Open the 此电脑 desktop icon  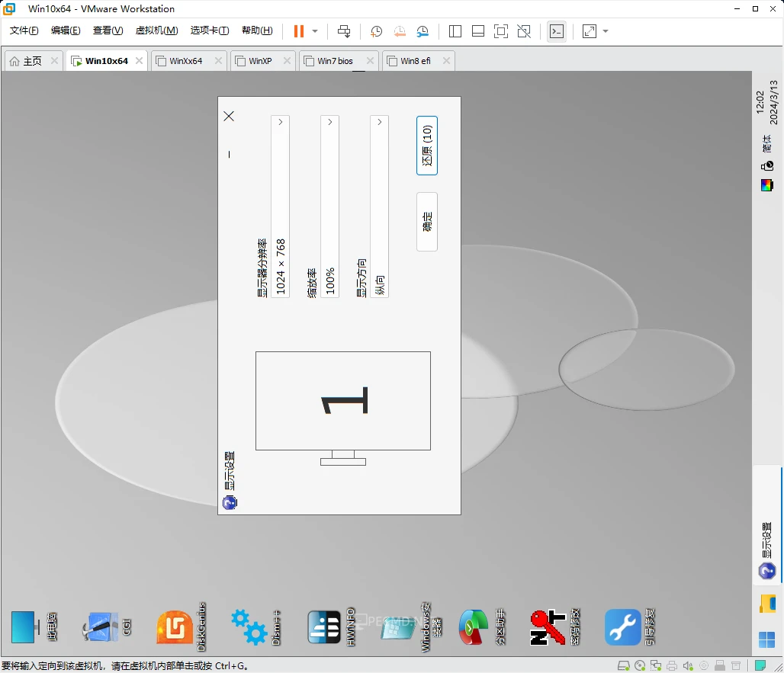click(34, 627)
